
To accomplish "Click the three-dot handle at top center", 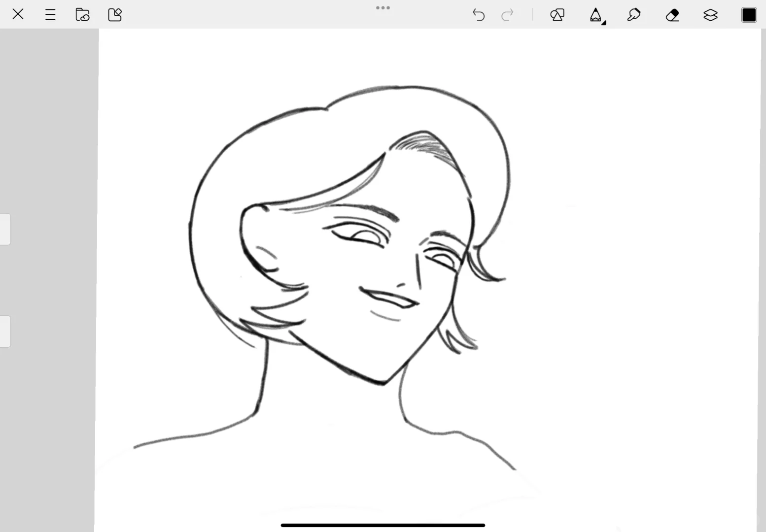I will [383, 8].
